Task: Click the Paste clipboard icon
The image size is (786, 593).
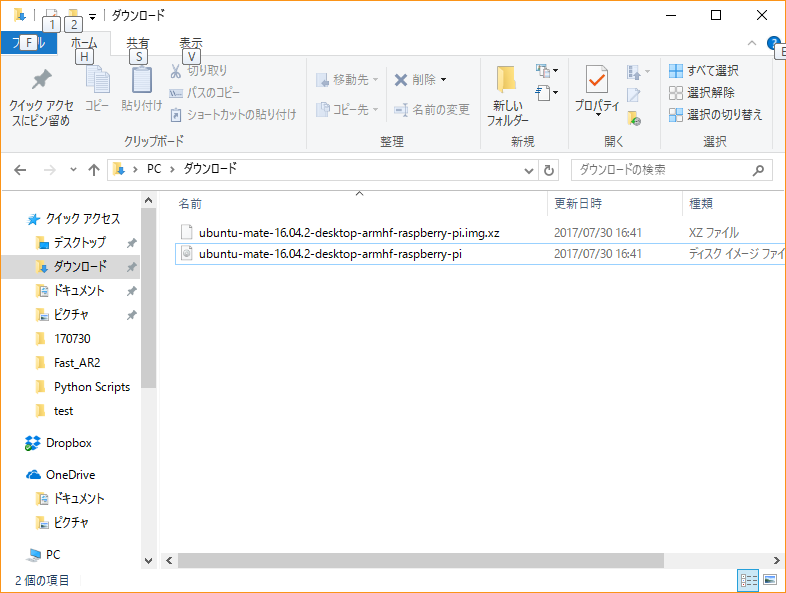Action: (141, 89)
